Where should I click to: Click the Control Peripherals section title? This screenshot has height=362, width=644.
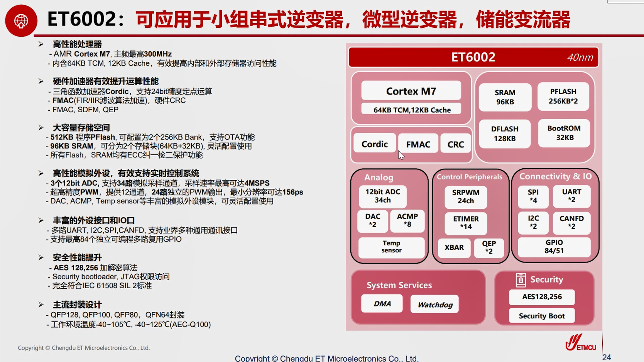pyautogui.click(x=469, y=177)
